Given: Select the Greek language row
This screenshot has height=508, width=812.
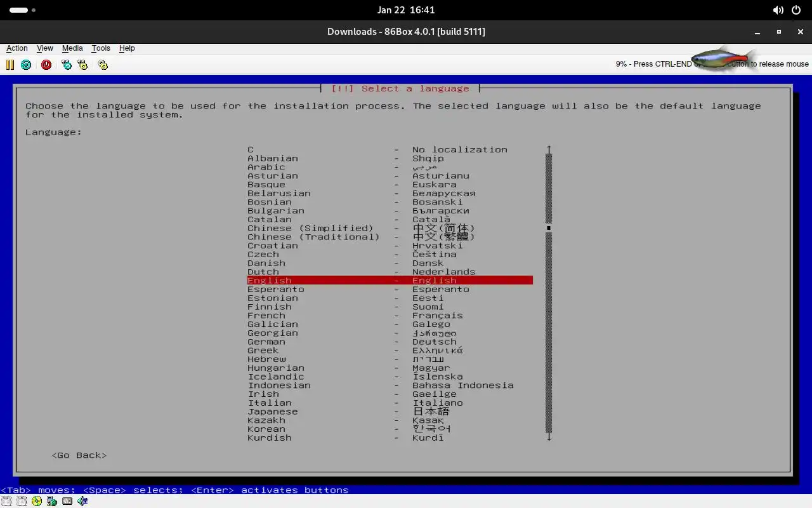Looking at the screenshot, I should 390,351.
